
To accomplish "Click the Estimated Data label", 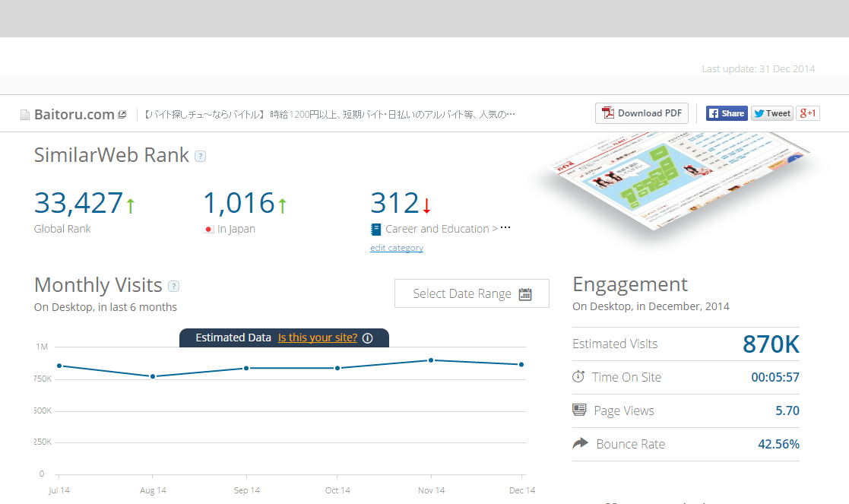I will [233, 338].
